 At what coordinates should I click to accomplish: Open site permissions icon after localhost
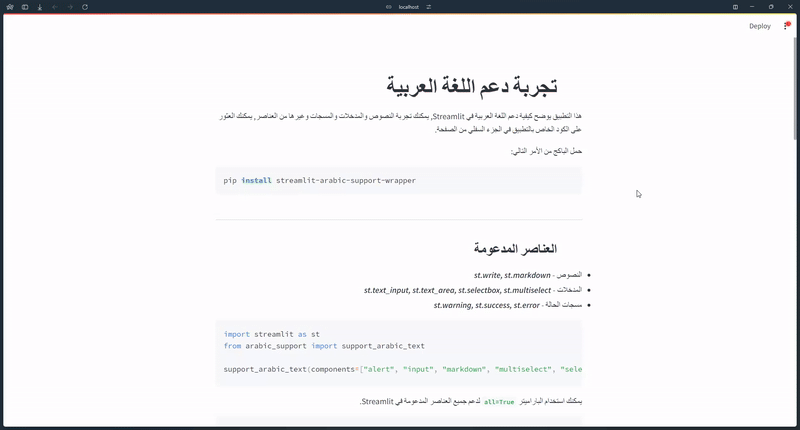point(429,7)
